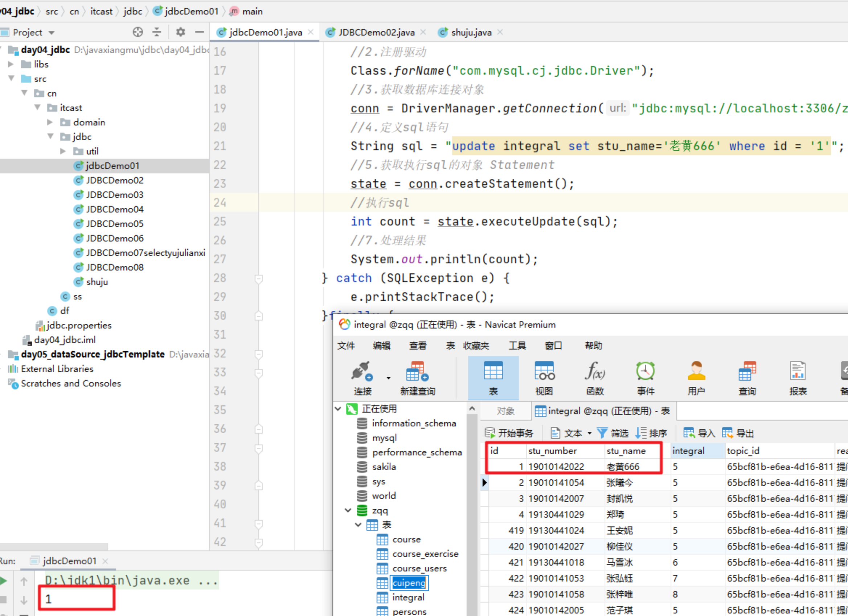The width and height of the screenshot is (848, 616).
Task: Open the 视图 views icon
Action: click(x=544, y=378)
